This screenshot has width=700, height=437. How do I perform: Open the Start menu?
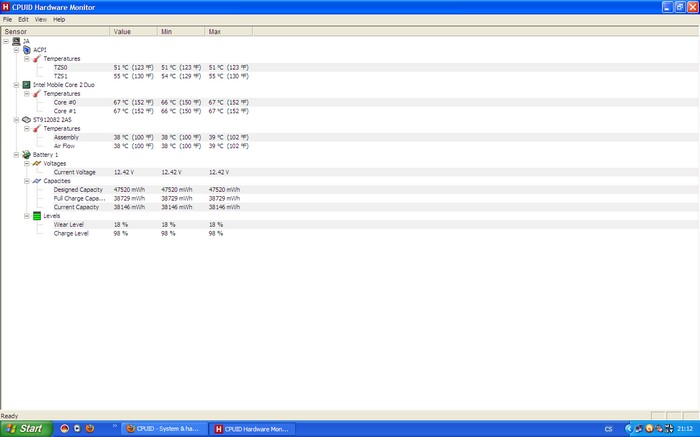26,429
